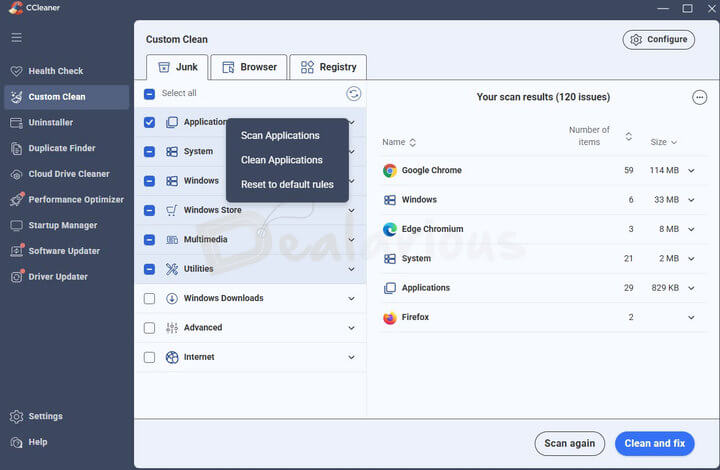The height and width of the screenshot is (470, 720).
Task: Click the Configure button
Action: click(658, 40)
